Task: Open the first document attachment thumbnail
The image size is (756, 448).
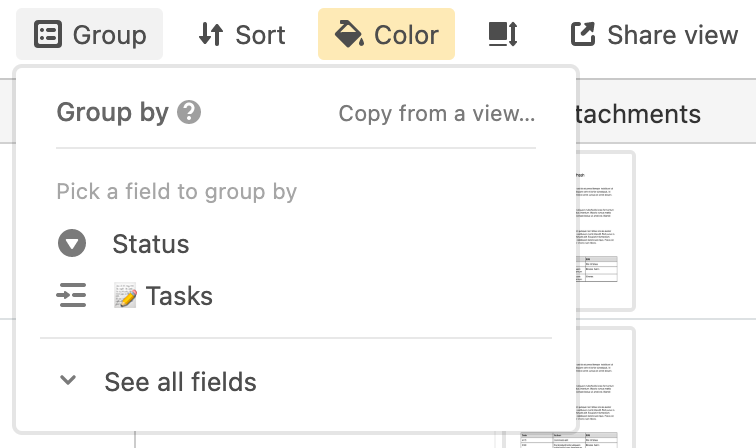Action: 605,231
